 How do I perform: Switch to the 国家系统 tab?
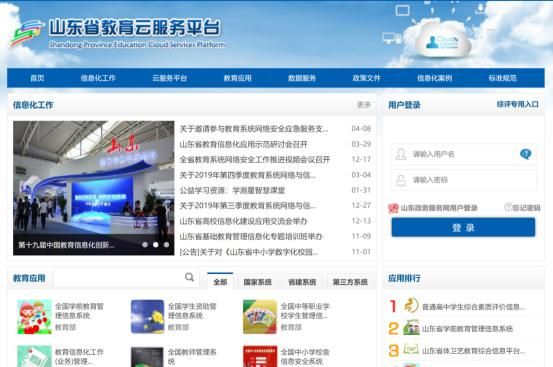(x=257, y=282)
